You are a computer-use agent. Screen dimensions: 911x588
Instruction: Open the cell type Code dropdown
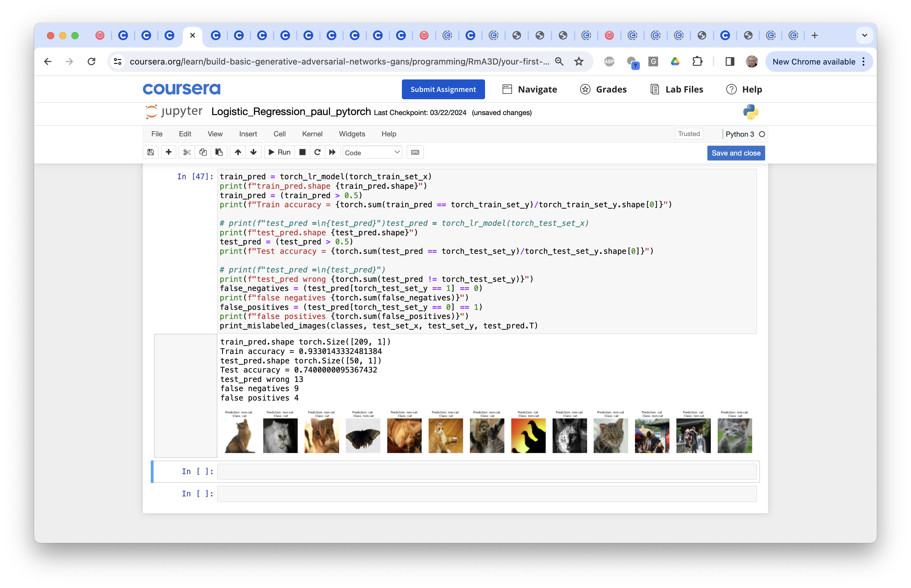pyautogui.click(x=372, y=153)
